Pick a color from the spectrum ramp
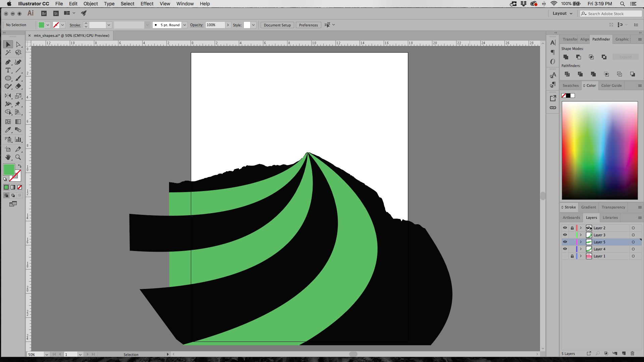 pyautogui.click(x=600, y=150)
